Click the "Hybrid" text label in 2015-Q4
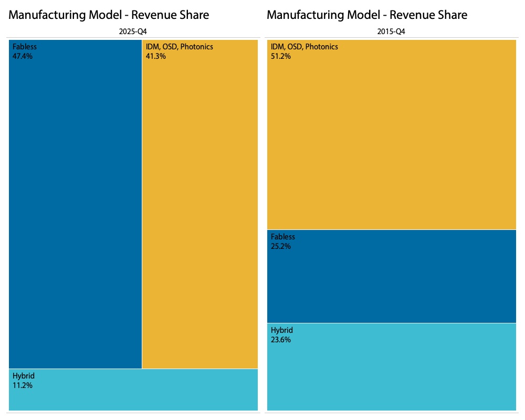Image resolution: width=525 pixels, height=420 pixels. tap(282, 330)
